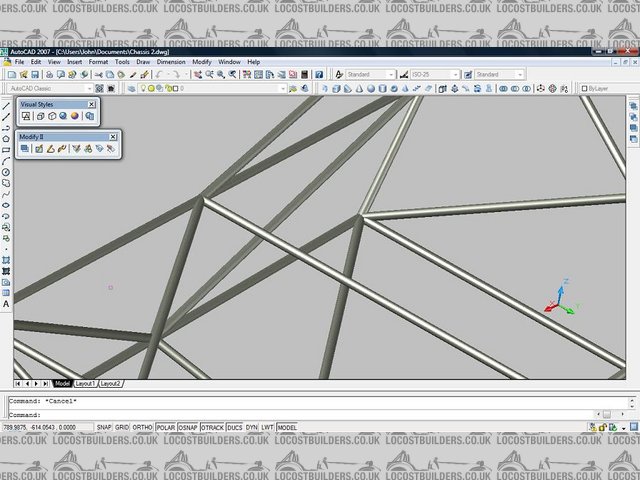This screenshot has height=480, width=640.
Task: Click the MODEL button in status bar
Action: click(287, 427)
